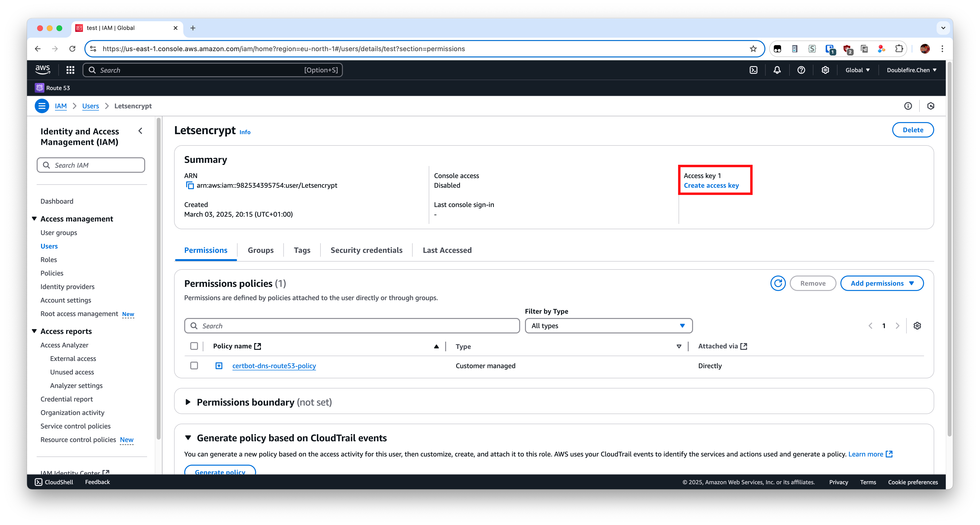The width and height of the screenshot is (980, 525).
Task: Toggle the hamburger navigation menu button
Action: click(42, 106)
